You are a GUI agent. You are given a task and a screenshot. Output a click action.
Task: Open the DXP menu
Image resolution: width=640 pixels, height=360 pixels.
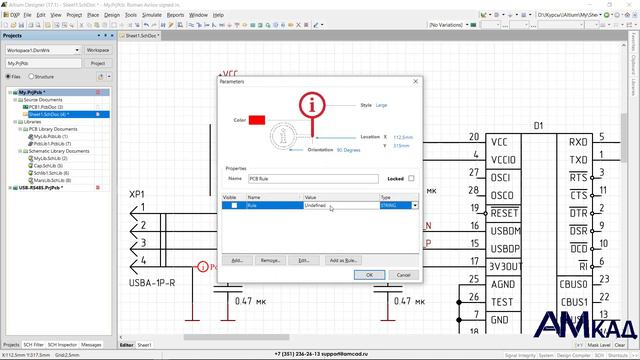[x=12, y=15]
